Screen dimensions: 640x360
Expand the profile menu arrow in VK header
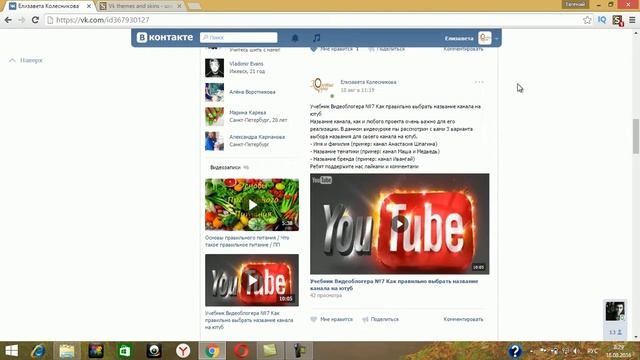coord(496,38)
